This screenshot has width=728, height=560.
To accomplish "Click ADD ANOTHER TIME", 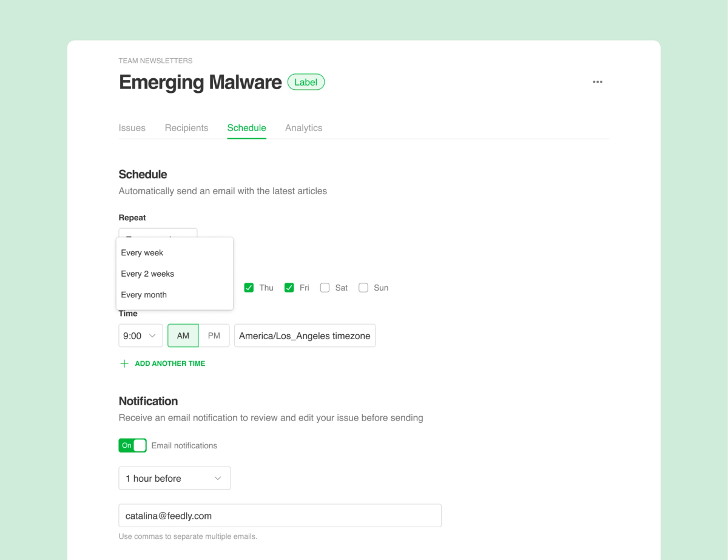I will [170, 363].
